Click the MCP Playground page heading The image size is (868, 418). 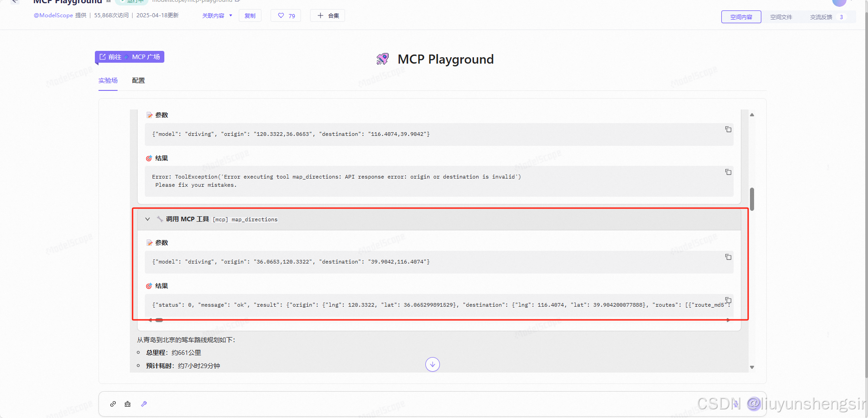445,59
